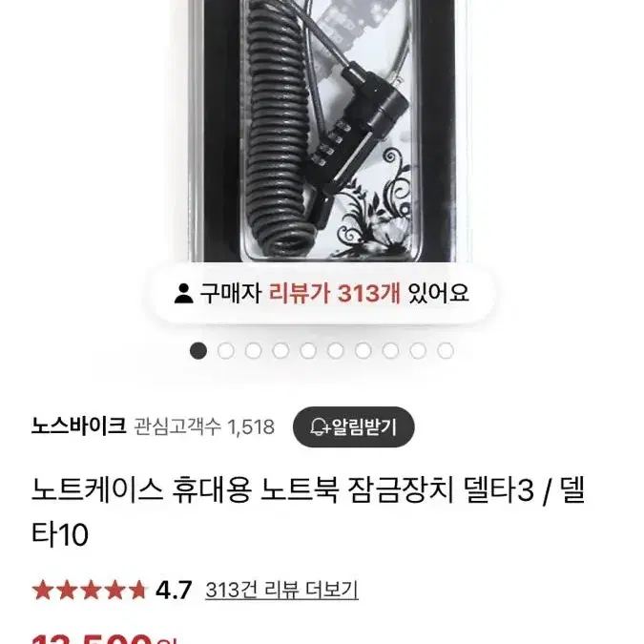
Task: Go to the ninth carousel image dot
Action: 418,351
